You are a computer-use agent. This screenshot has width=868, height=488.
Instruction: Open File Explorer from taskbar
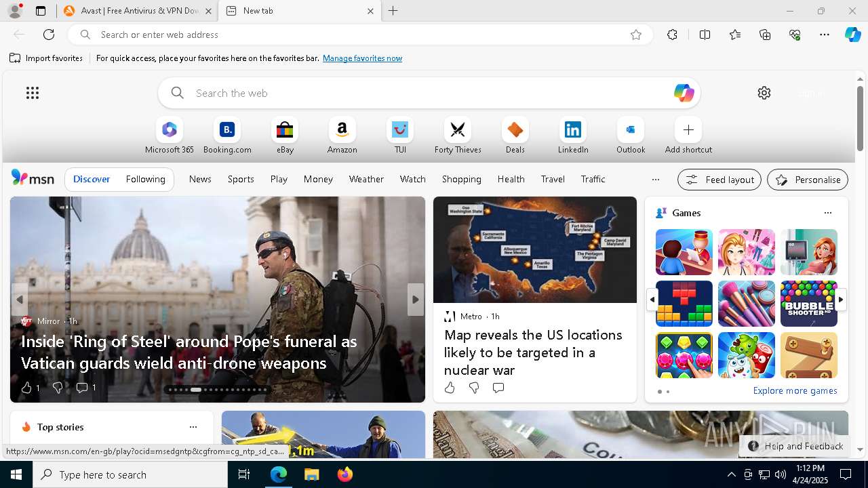coord(311,474)
